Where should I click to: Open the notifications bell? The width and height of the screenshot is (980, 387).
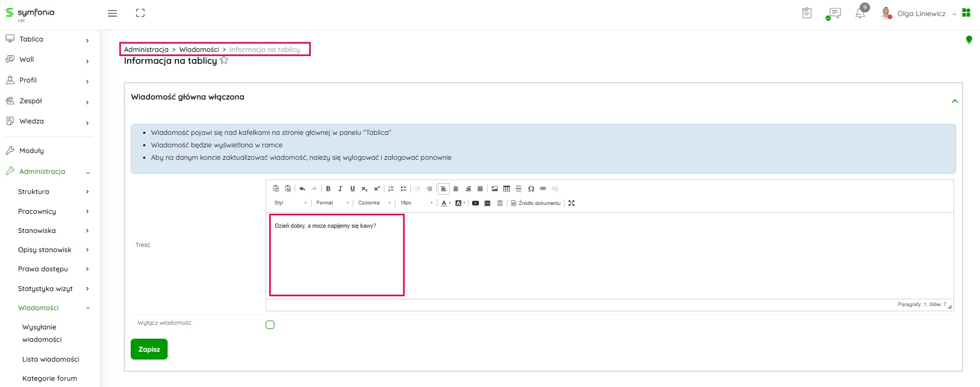860,13
